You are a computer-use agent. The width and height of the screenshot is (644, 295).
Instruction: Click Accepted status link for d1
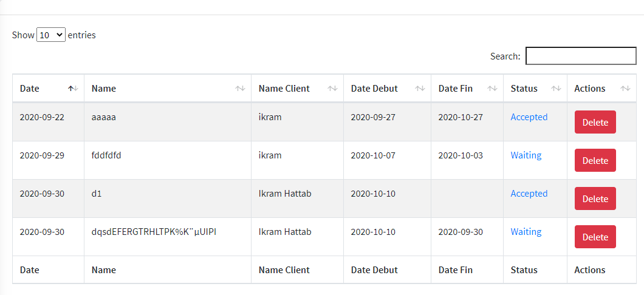[x=529, y=194]
